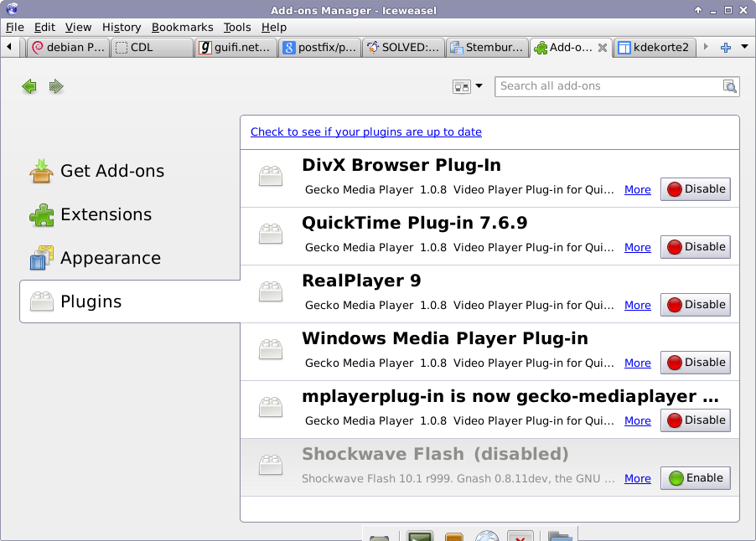Click the RealPlayer 9 brick icon
This screenshot has width=756, height=541.
(271, 291)
